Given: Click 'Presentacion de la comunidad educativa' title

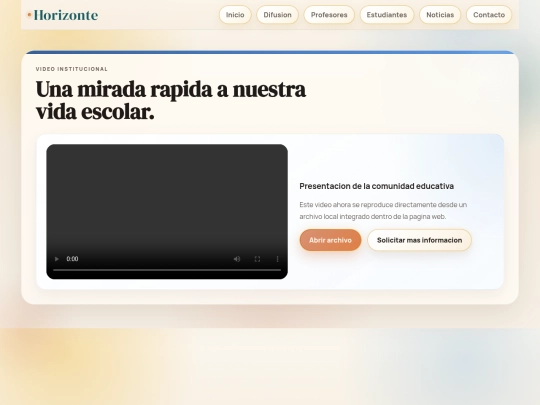Looking at the screenshot, I should click(376, 186).
